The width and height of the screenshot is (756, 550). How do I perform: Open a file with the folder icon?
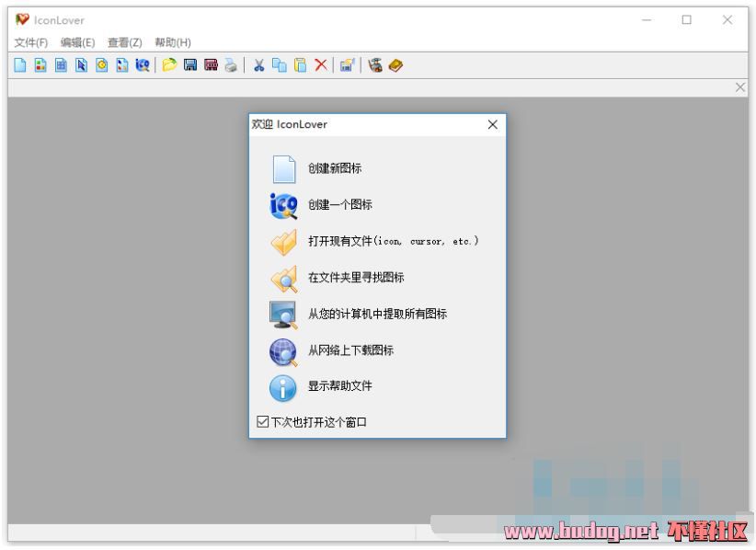pos(169,64)
